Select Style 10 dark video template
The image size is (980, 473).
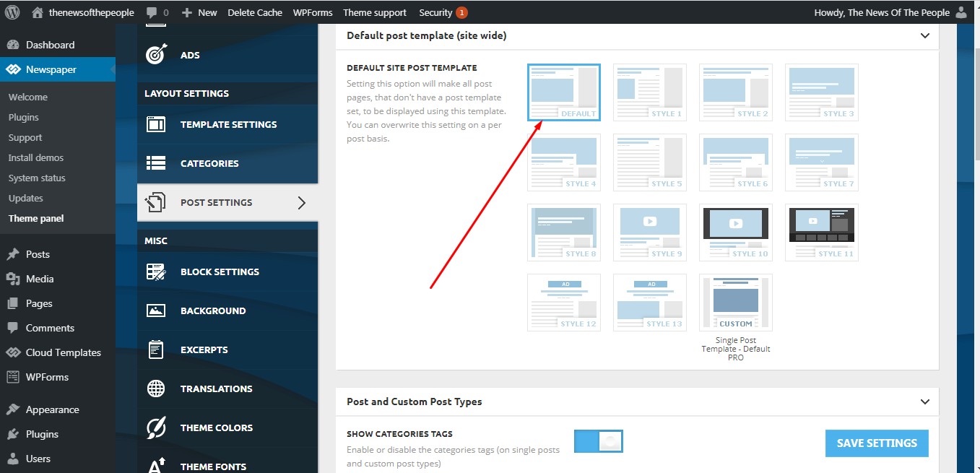click(x=735, y=233)
